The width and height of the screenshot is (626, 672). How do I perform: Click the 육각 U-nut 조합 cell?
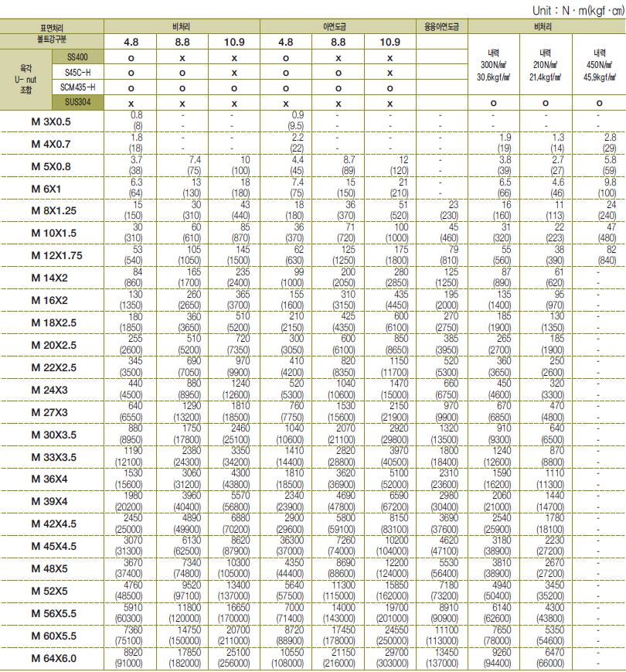click(26, 80)
